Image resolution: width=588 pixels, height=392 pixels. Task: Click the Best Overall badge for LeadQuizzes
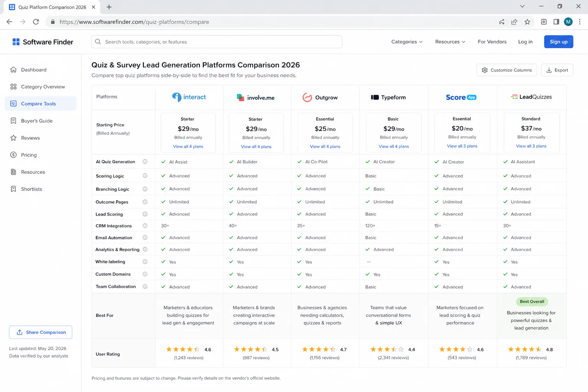click(532, 302)
